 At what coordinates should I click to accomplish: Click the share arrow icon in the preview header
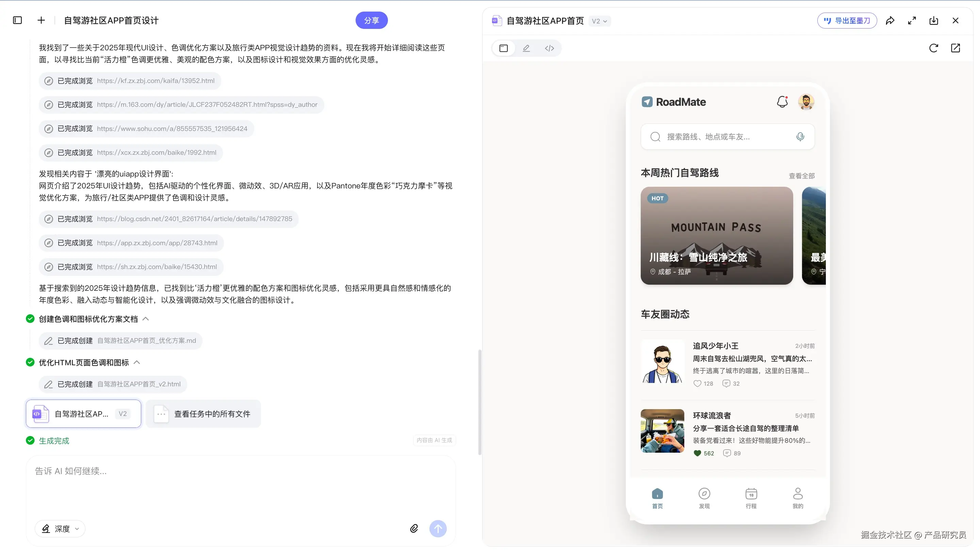pyautogui.click(x=890, y=20)
